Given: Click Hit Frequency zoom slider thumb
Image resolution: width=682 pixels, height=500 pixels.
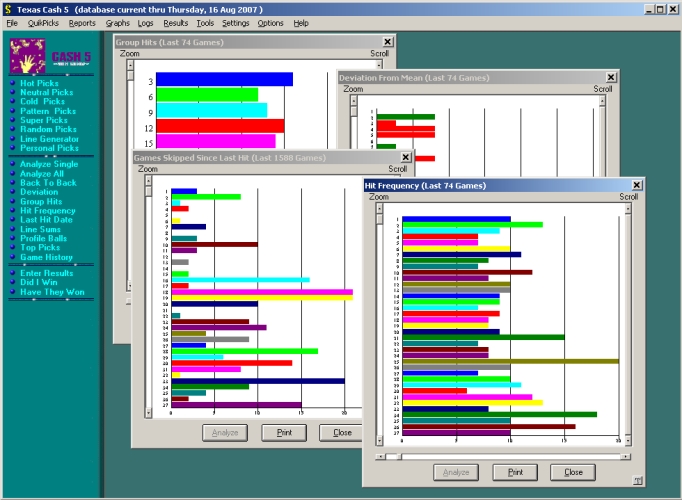Looking at the screenshot, I should click(379, 219).
